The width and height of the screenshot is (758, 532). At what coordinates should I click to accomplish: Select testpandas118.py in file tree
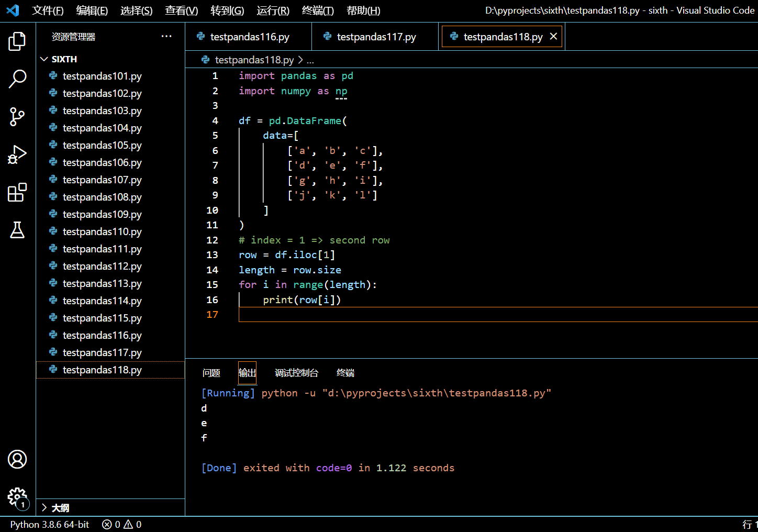point(110,370)
